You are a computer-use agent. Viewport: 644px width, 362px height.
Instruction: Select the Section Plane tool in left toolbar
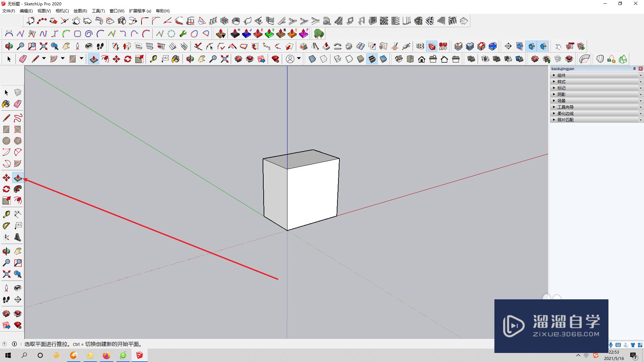pyautogui.click(x=18, y=300)
